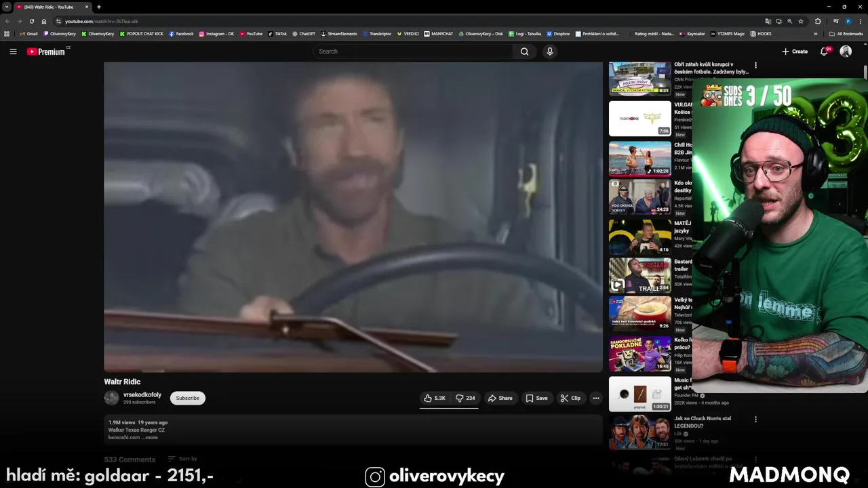868x488 pixels.
Task: Click the video player frame
Action: point(353,217)
